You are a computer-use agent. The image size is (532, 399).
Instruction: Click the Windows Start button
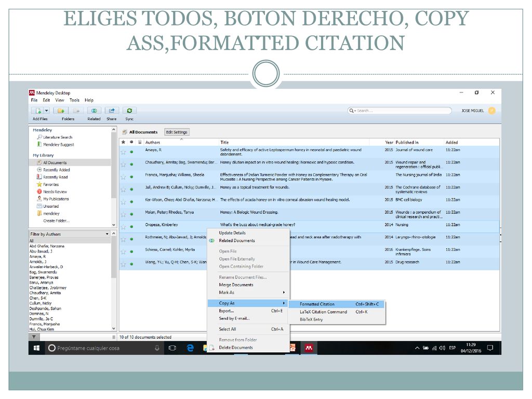point(37,348)
